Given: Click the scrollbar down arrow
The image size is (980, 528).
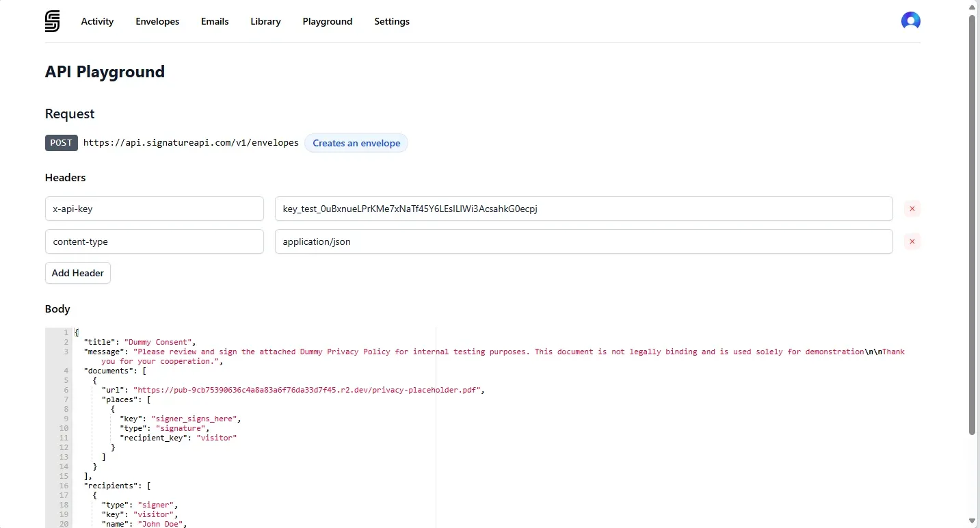Looking at the screenshot, I should 972,522.
